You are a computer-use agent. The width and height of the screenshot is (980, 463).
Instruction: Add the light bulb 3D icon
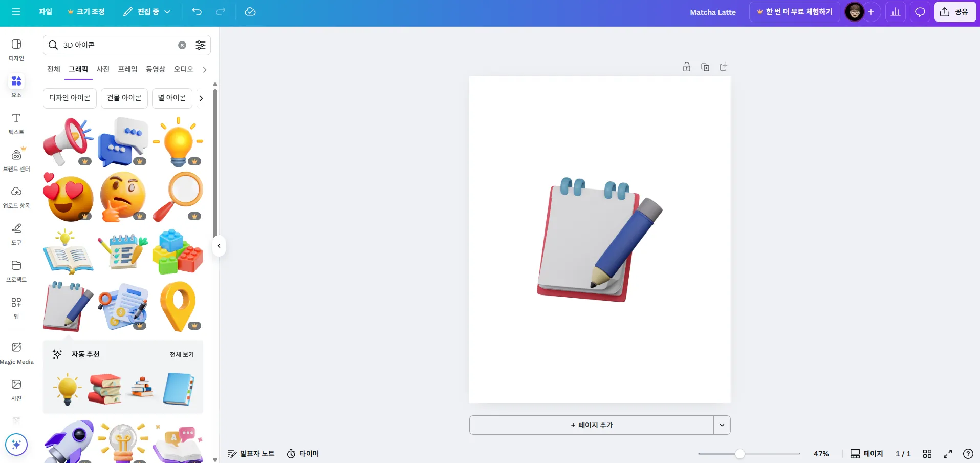click(x=178, y=142)
